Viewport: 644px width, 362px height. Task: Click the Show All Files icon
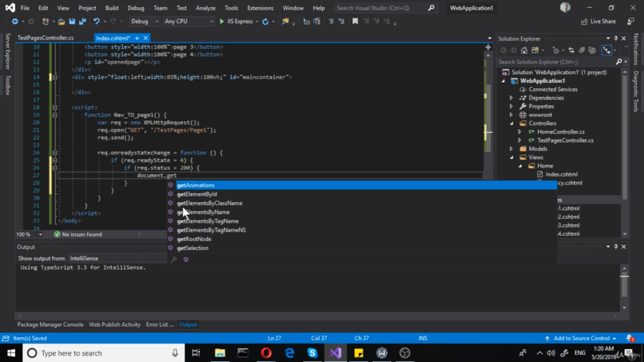tap(592, 50)
